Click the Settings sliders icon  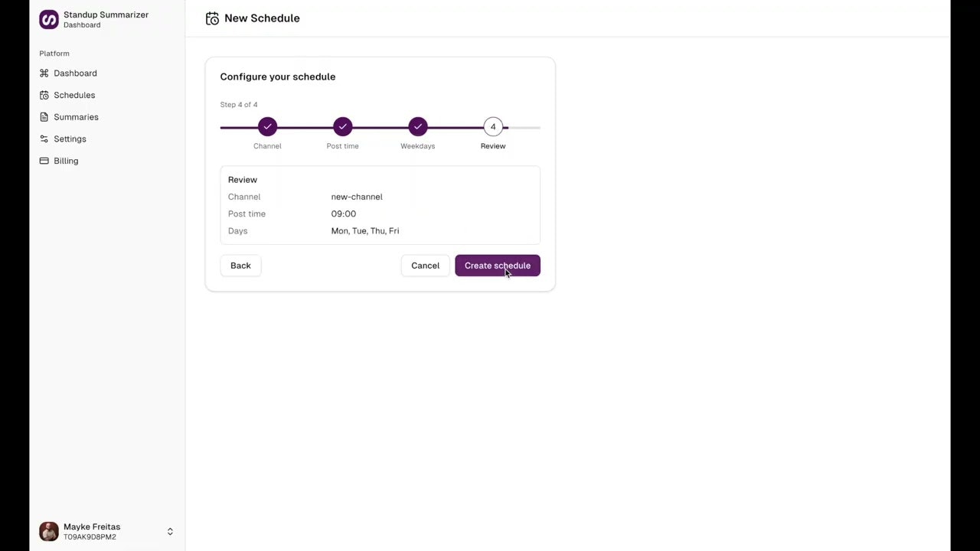pos(44,139)
